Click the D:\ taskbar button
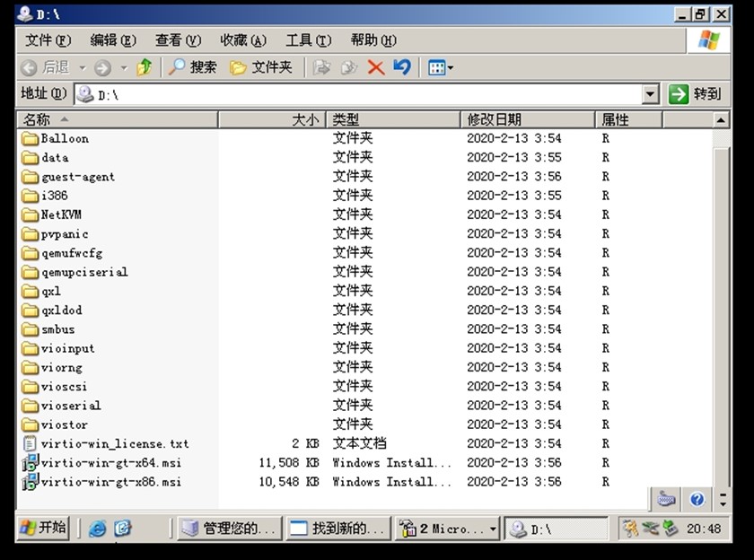The width and height of the screenshot is (754, 560). pyautogui.click(x=557, y=529)
